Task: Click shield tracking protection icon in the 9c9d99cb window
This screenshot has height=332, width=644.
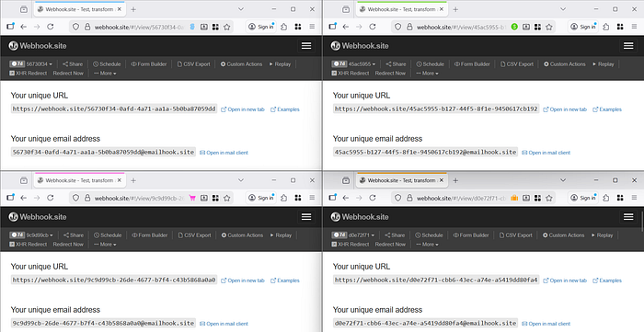Action: [x=75, y=198]
